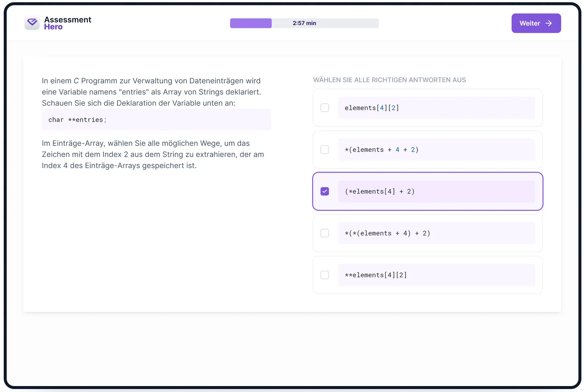
Task: Click the "Wählen Sie alle richtigen Antworten aus" heading
Action: tap(389, 80)
